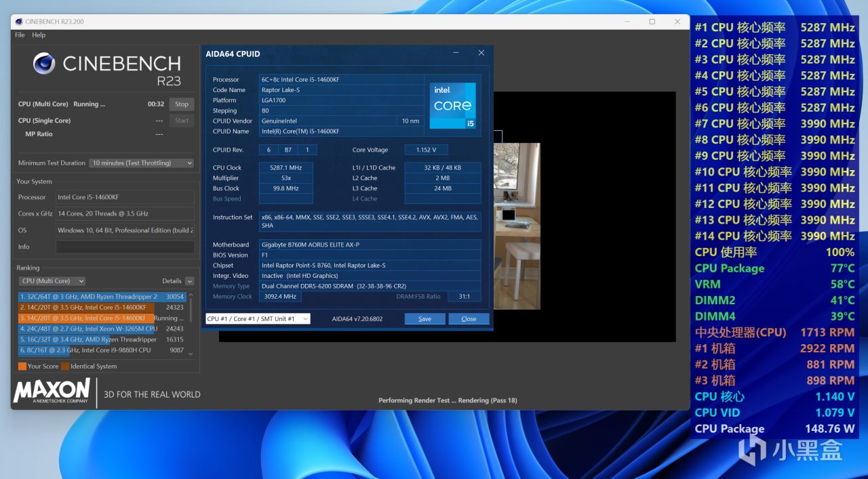Stop the running CPU Multi Core test

[182, 104]
